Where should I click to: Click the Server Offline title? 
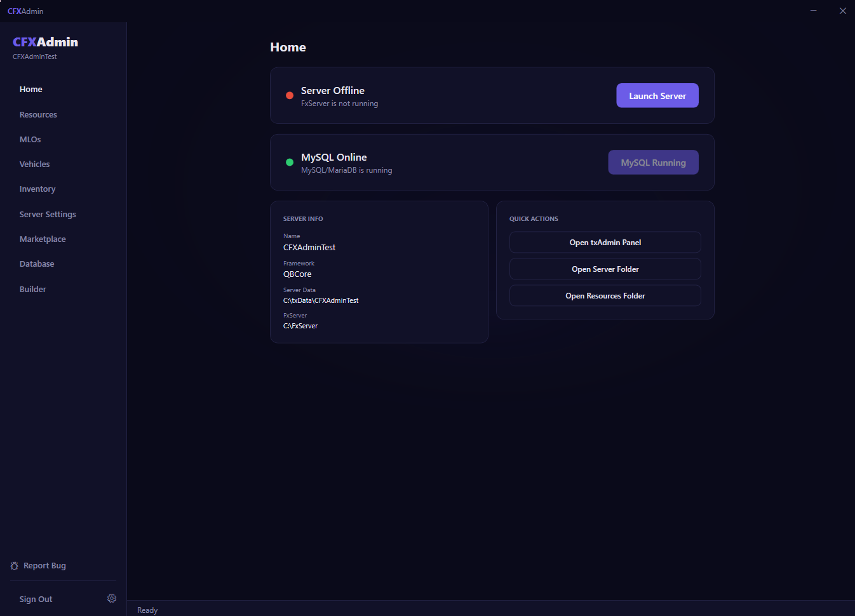coord(333,91)
